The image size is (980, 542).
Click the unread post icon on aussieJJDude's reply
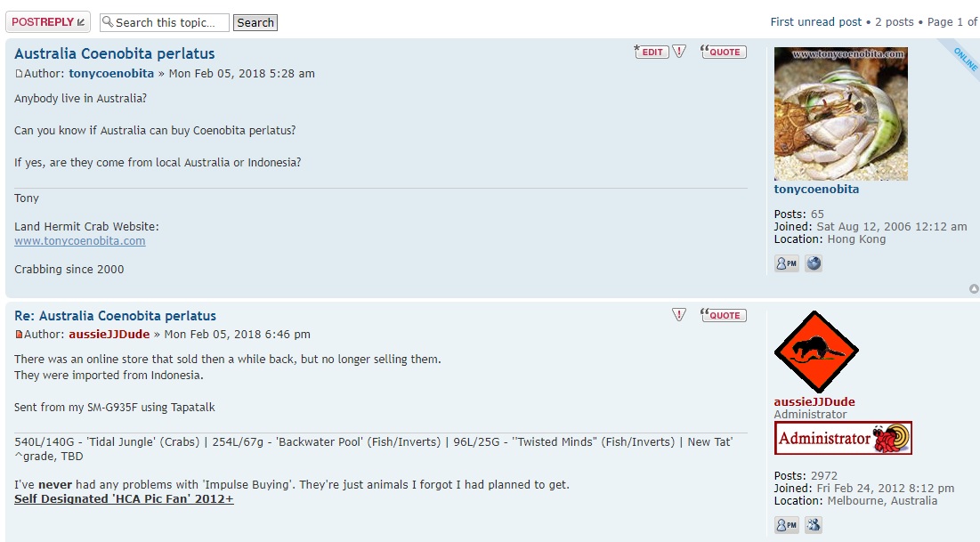click(x=19, y=335)
